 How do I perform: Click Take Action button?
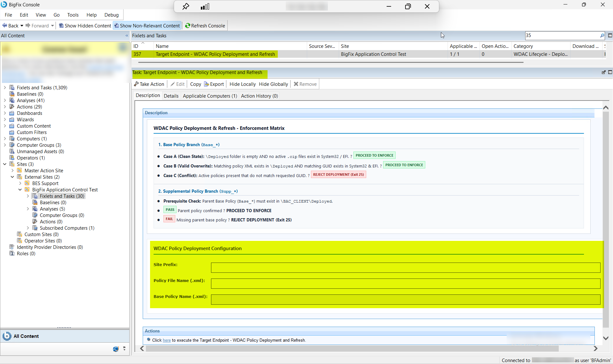click(x=149, y=84)
